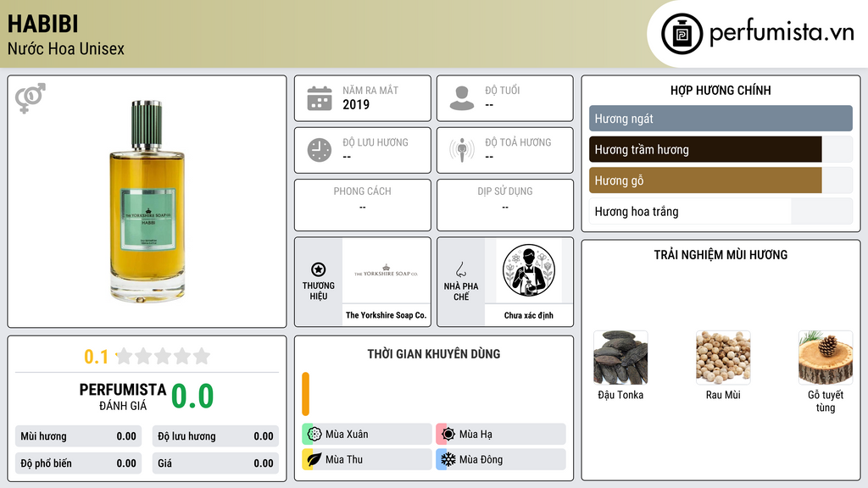
Task: Select the Mùa Hạ season label
Action: point(476,435)
